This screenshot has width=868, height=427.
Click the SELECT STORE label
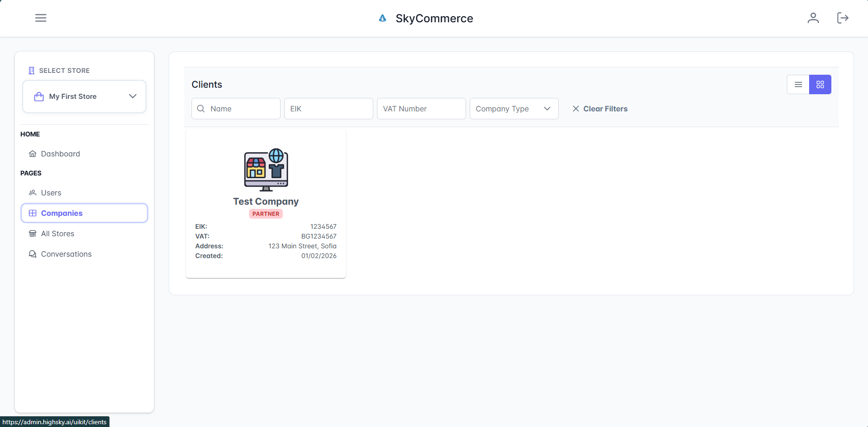[64, 71]
